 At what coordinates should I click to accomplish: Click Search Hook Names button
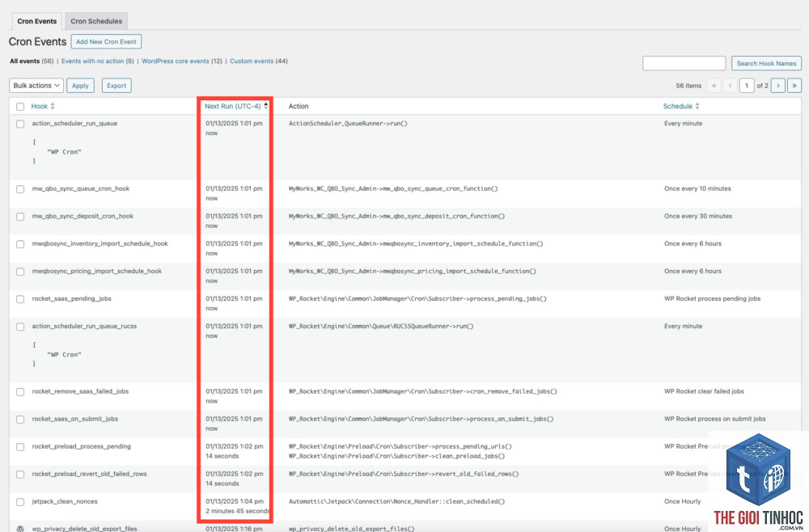[x=766, y=63]
